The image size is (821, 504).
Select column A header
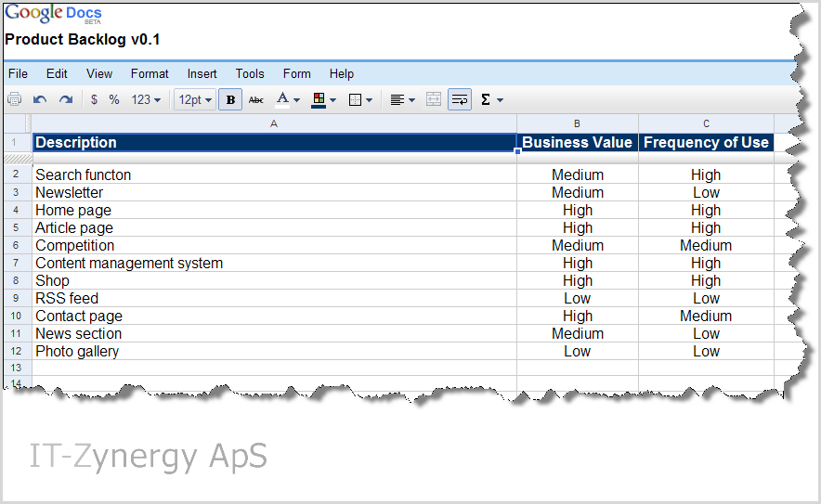274,123
